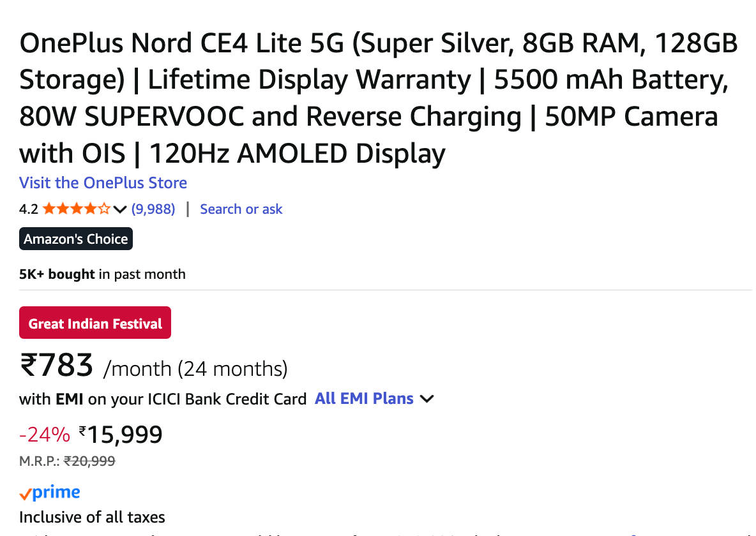Visit the OnePlus Store link

[103, 183]
